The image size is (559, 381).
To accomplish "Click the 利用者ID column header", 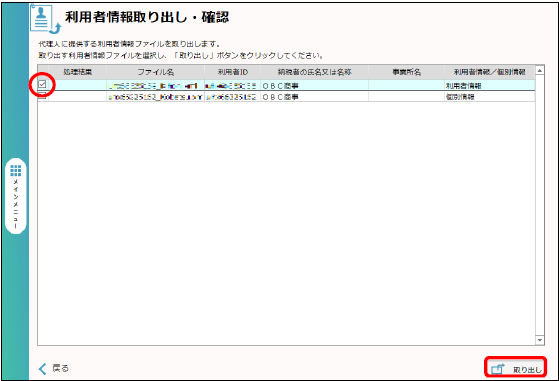I will (x=232, y=72).
